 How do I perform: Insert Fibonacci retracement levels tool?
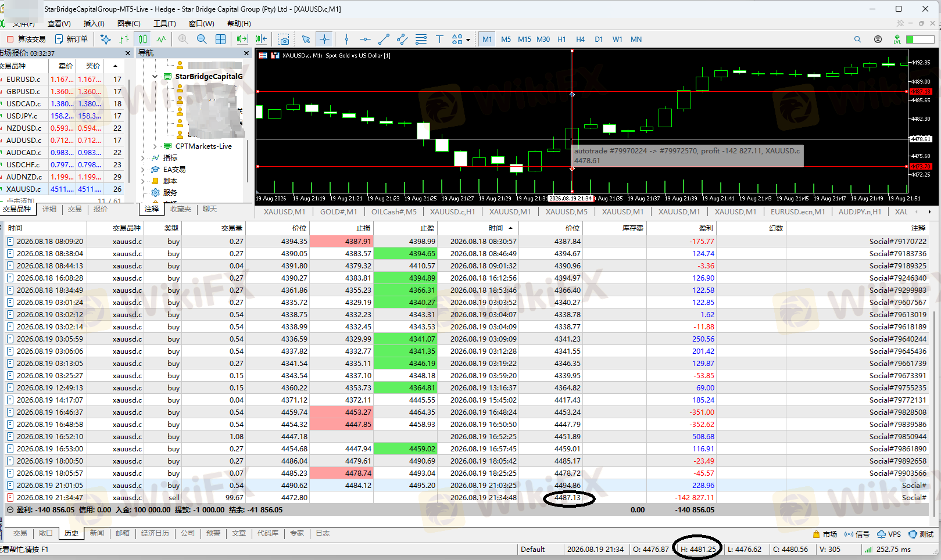point(421,39)
